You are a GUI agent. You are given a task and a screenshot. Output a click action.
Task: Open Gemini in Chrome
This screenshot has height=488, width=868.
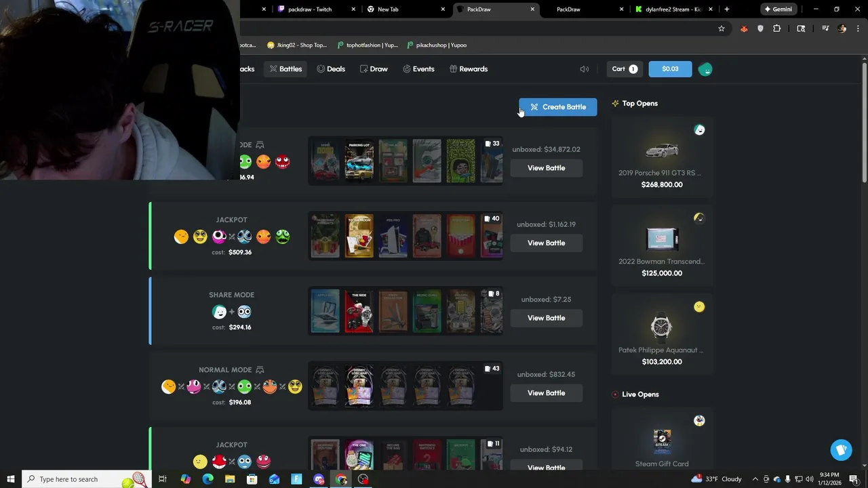pyautogui.click(x=778, y=9)
